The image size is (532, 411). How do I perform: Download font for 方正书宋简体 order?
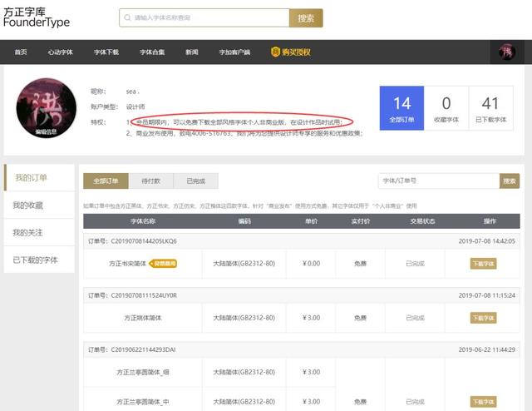pos(483,264)
